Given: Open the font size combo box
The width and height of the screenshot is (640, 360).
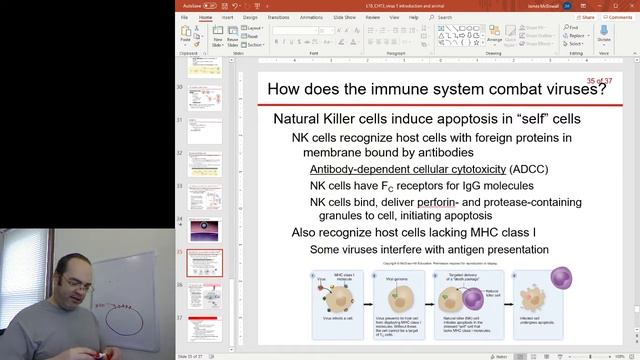Looking at the screenshot, I should [x=327, y=31].
